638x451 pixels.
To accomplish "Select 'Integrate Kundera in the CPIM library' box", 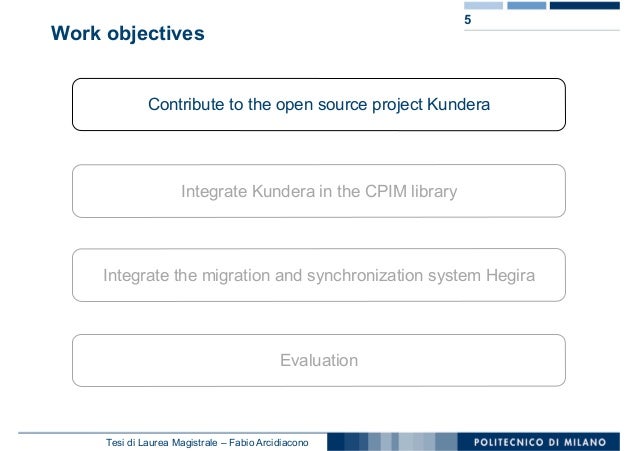I will (319, 191).
